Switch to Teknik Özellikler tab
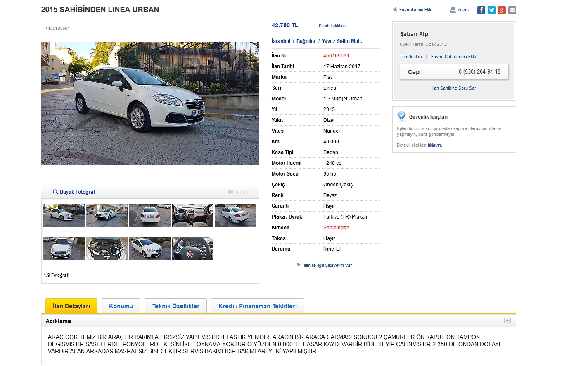Viewport: 588px width, 366px height. pos(176,306)
